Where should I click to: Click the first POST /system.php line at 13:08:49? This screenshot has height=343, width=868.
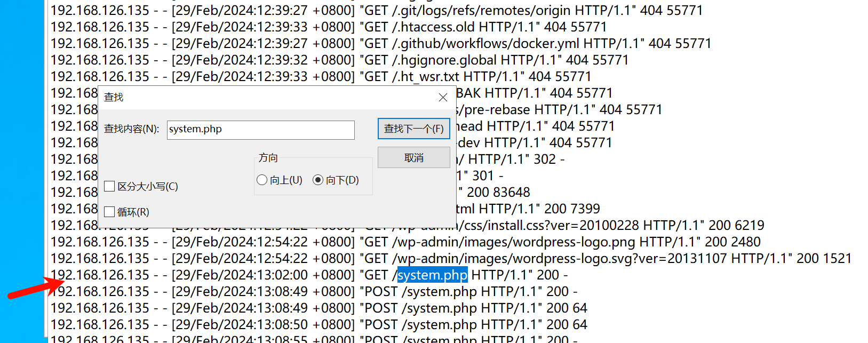click(314, 292)
